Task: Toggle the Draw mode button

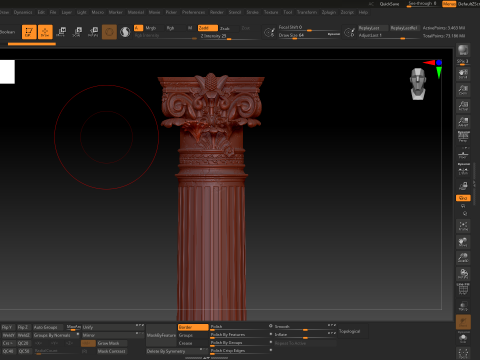Action: coord(45,32)
